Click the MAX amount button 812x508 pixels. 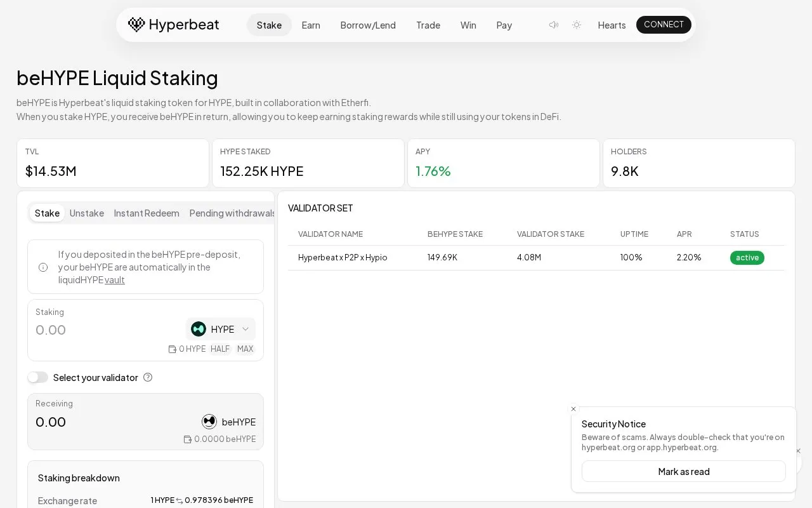pos(245,349)
